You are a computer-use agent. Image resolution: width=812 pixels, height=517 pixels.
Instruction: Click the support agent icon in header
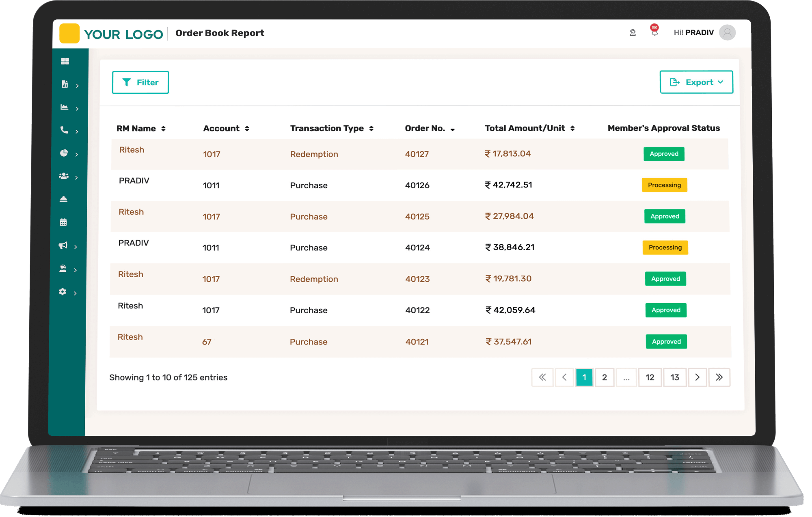633,32
